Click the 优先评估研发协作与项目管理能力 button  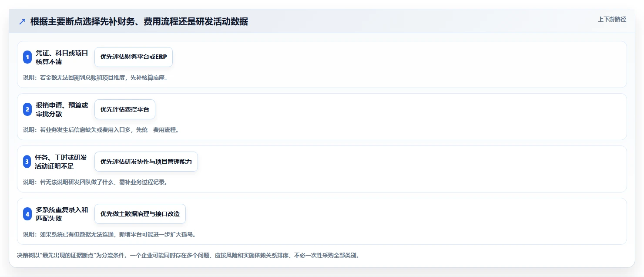146,162
